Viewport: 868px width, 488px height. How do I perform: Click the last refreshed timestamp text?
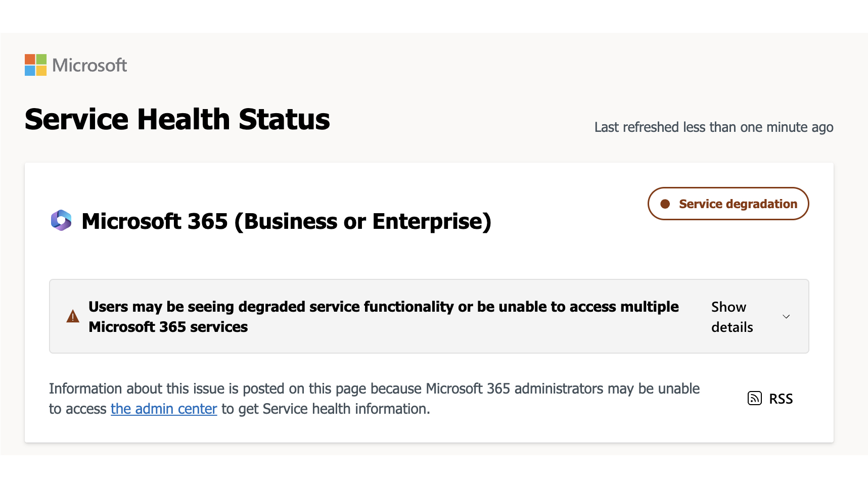(x=713, y=127)
